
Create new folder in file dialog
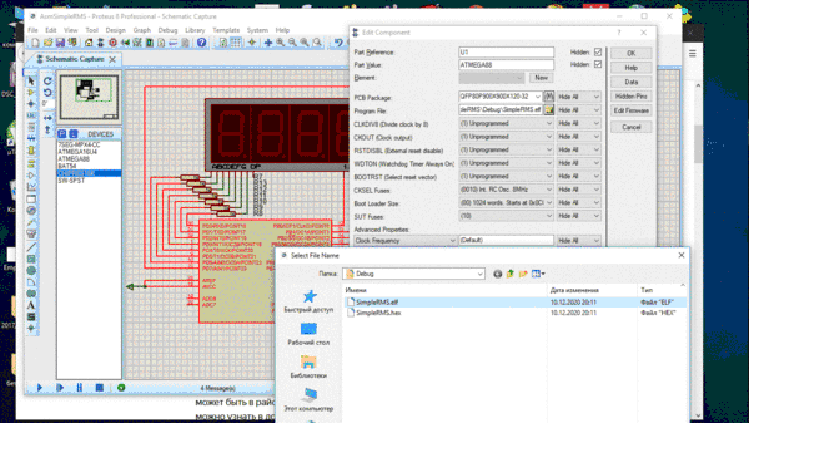523,274
